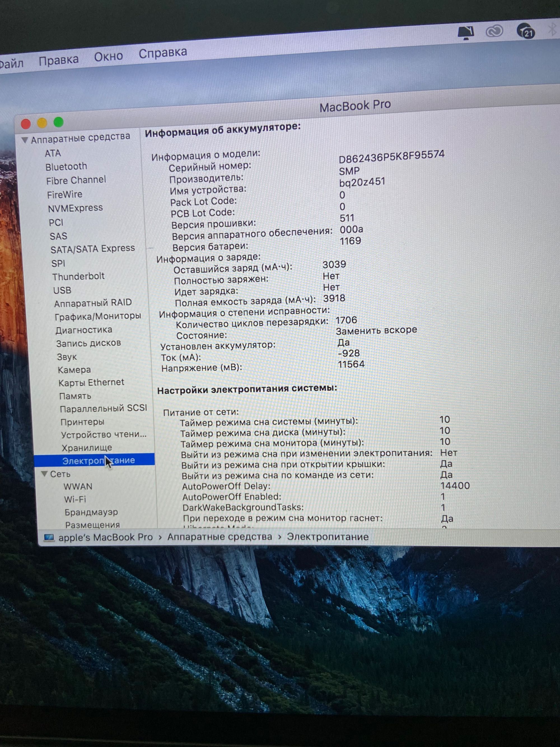Click the AutoPowerOff Delay value 14400
This screenshot has height=747, width=560.
pos(455,486)
